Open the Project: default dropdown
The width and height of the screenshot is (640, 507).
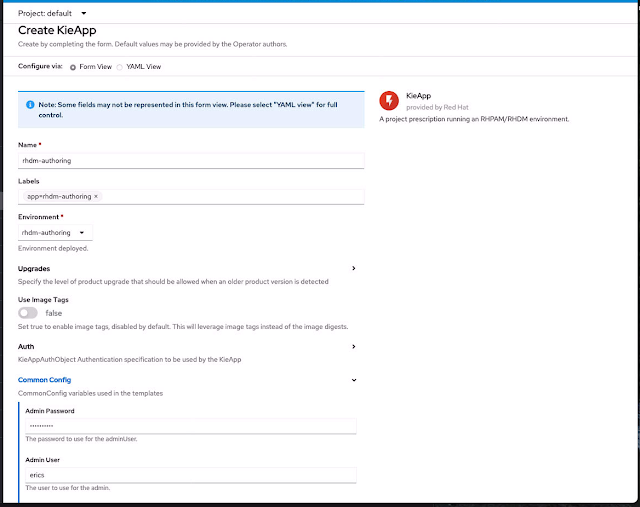point(52,13)
